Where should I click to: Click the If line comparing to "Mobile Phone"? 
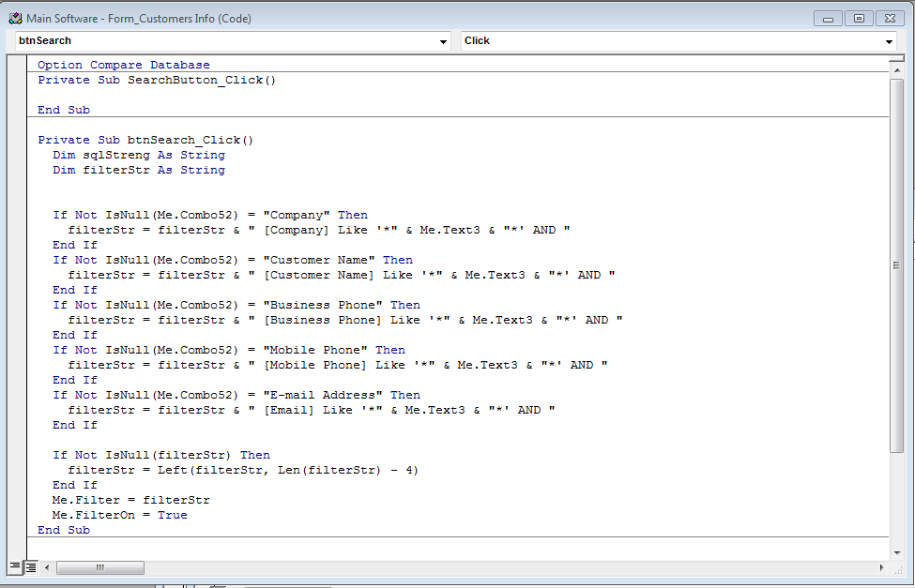click(x=229, y=350)
